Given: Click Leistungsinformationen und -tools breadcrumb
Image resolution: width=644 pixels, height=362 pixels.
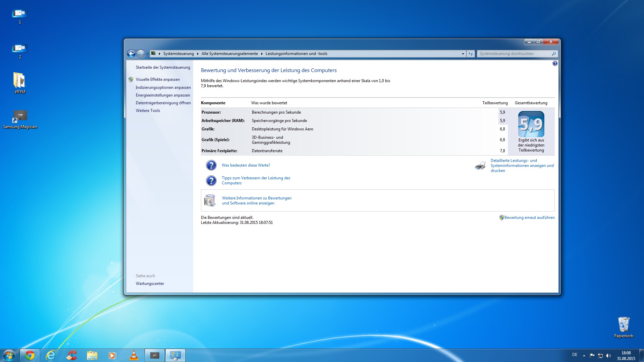Looking at the screenshot, I should (x=297, y=54).
